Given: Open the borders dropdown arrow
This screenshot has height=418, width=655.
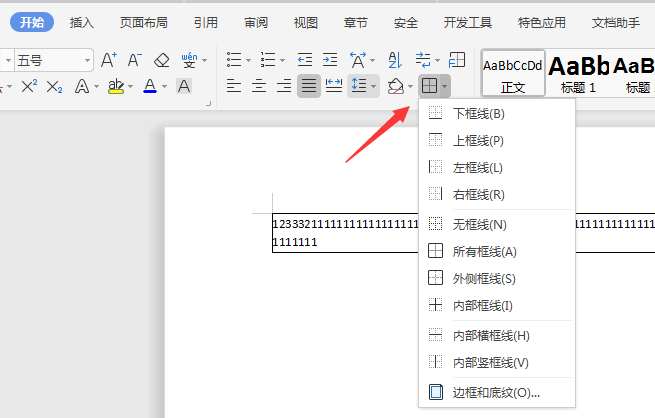Looking at the screenshot, I should 445,86.
